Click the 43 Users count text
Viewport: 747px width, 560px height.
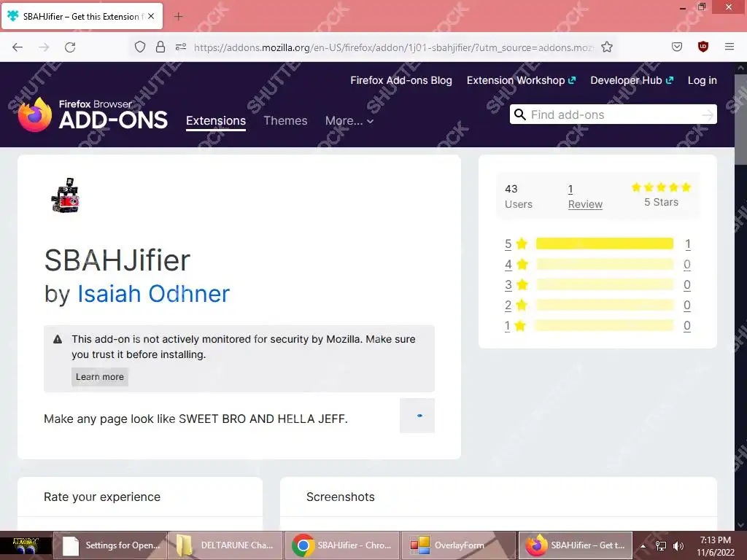tap(519, 197)
